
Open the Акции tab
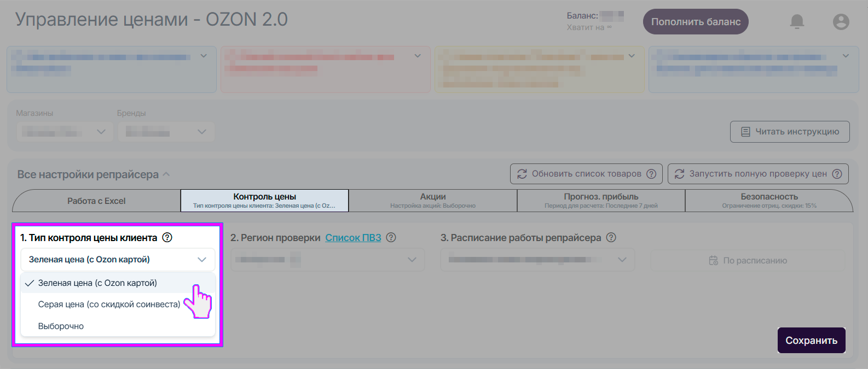tap(433, 201)
